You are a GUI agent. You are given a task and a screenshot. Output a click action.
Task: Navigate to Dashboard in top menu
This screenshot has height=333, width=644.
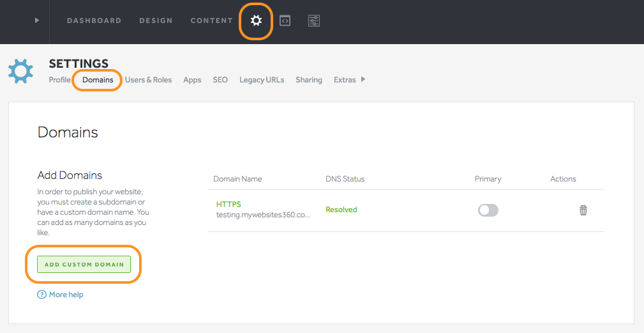point(94,20)
